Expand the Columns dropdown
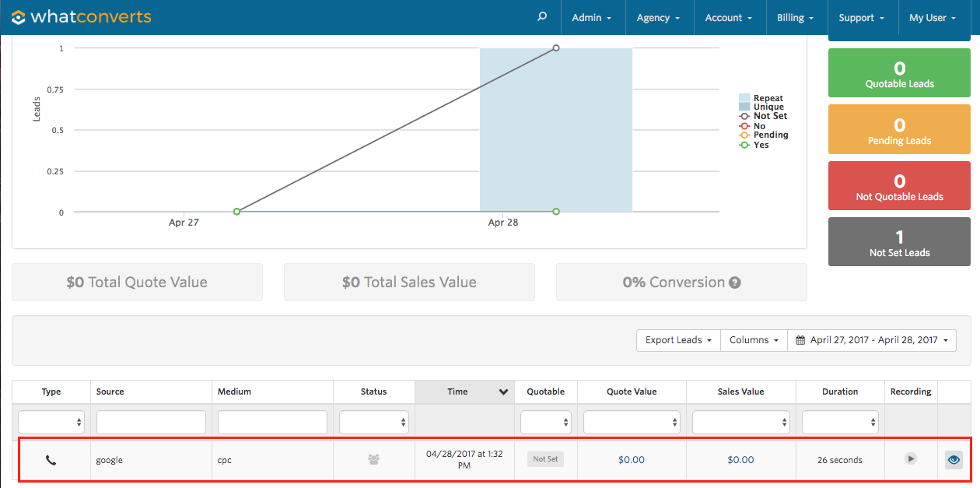The width and height of the screenshot is (980, 488). click(754, 340)
